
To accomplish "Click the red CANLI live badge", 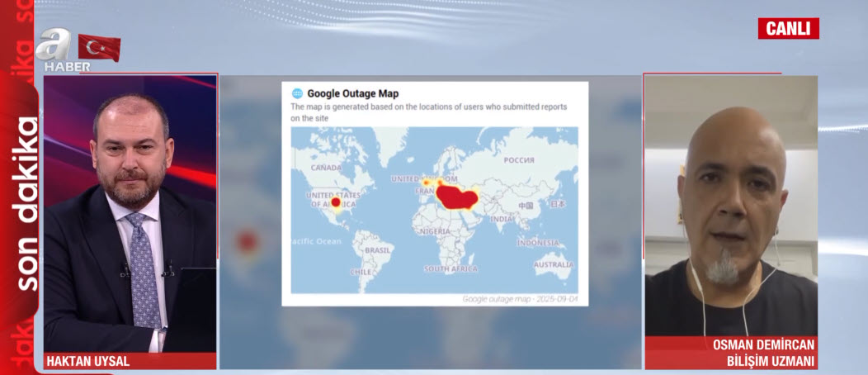I will (788, 28).
